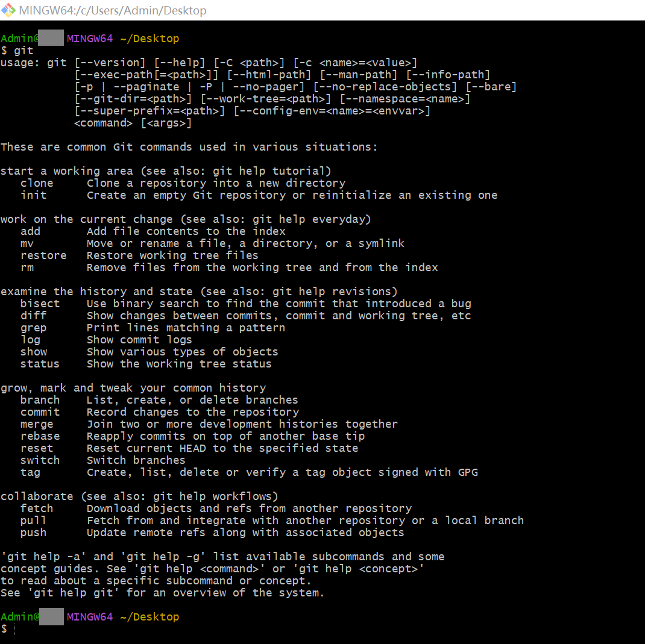Click the 'tag' command name

(30, 473)
